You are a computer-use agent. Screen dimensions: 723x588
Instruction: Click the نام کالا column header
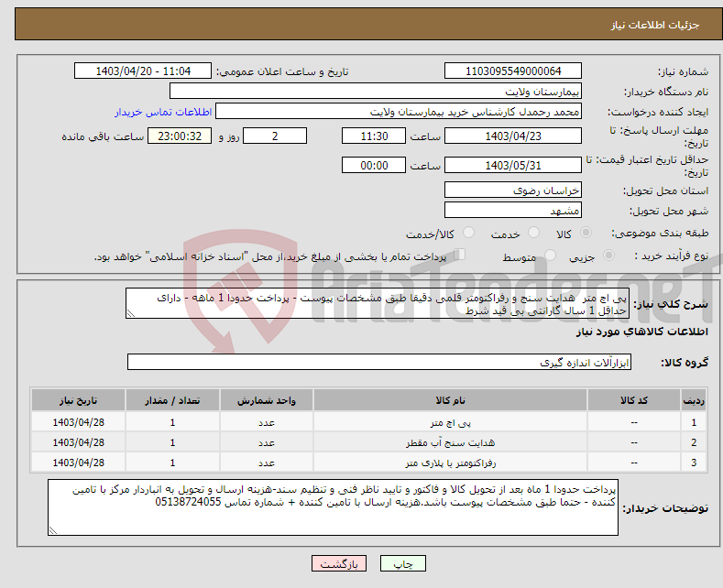point(450,400)
